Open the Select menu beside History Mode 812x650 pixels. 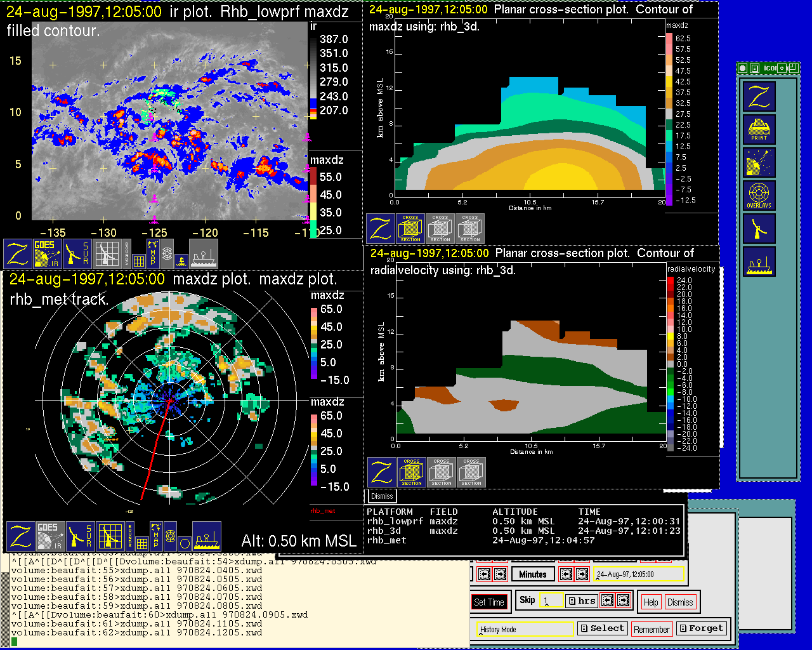tap(602, 628)
